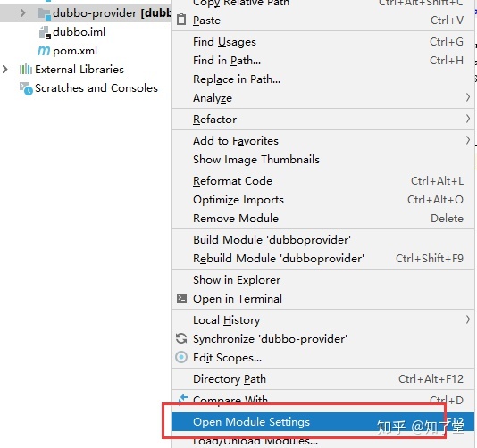
Task: Open the Analyze submenu arrow
Action: point(468,97)
